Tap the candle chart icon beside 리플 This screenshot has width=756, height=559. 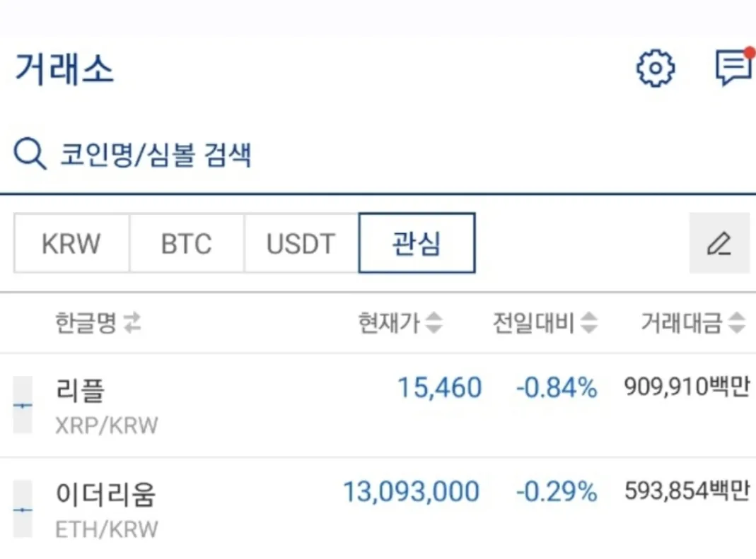pyautogui.click(x=23, y=405)
